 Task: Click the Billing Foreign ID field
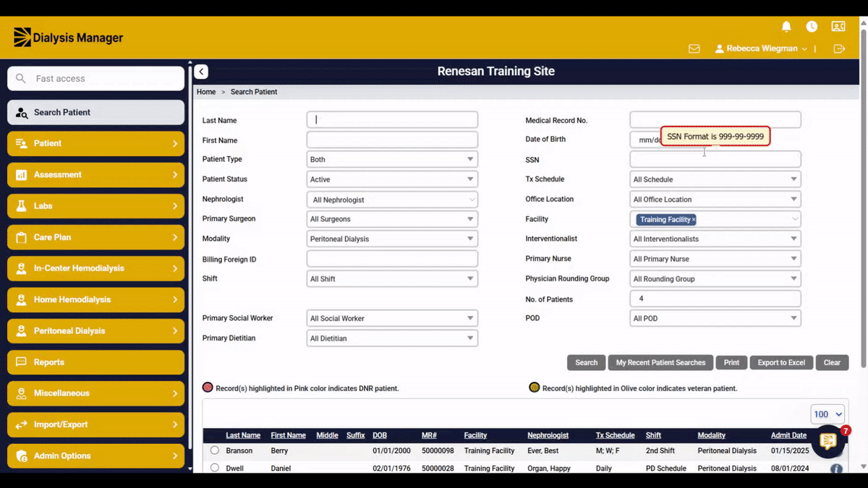point(392,259)
